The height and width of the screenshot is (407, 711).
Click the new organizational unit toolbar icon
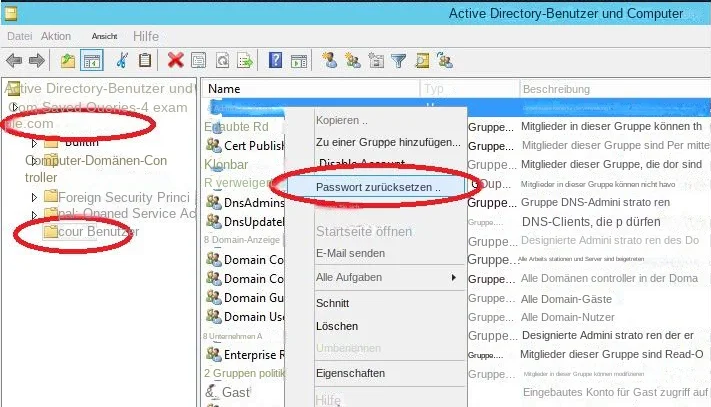(376, 60)
